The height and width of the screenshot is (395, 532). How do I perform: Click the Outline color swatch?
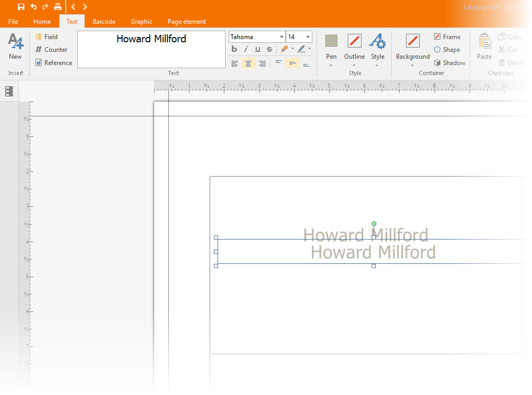coord(355,41)
